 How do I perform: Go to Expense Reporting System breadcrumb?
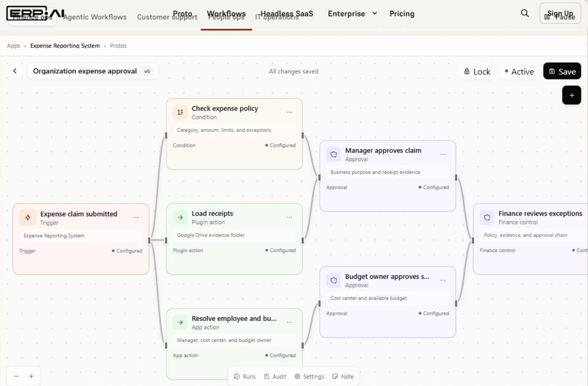pyautogui.click(x=65, y=46)
